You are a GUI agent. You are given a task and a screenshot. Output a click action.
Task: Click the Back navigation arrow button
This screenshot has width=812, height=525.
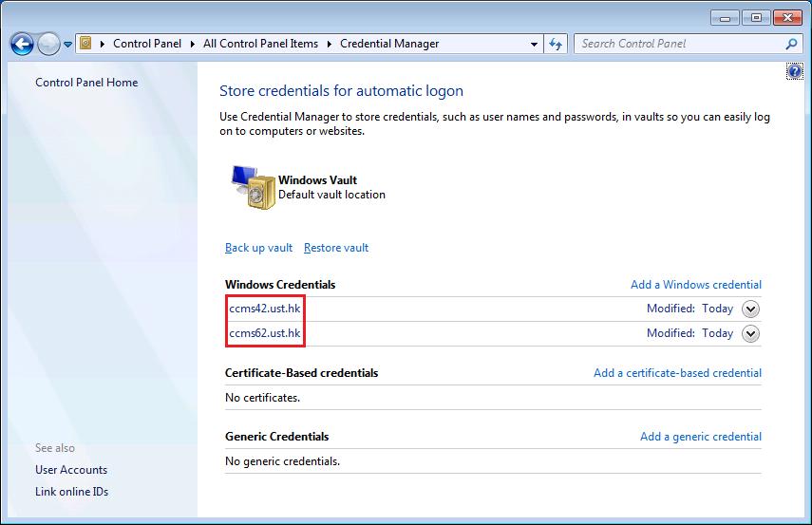22,44
